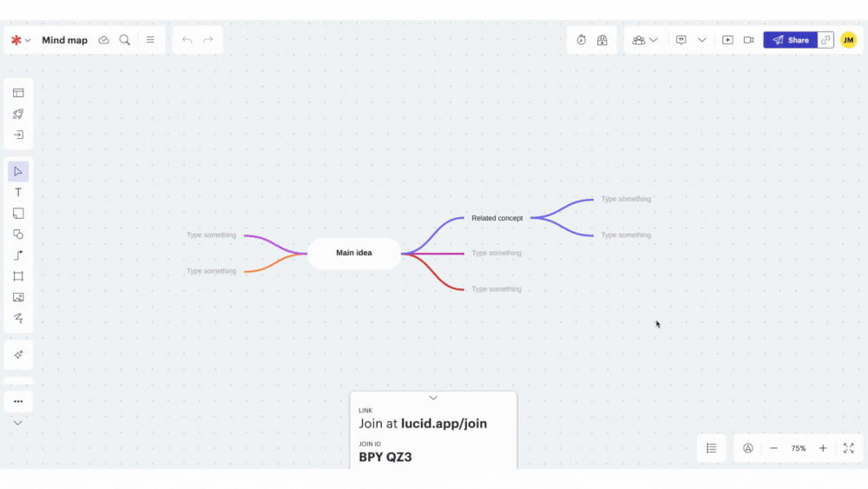868x489 pixels.
Task: Toggle the presentation mode play icon
Action: coord(727,40)
